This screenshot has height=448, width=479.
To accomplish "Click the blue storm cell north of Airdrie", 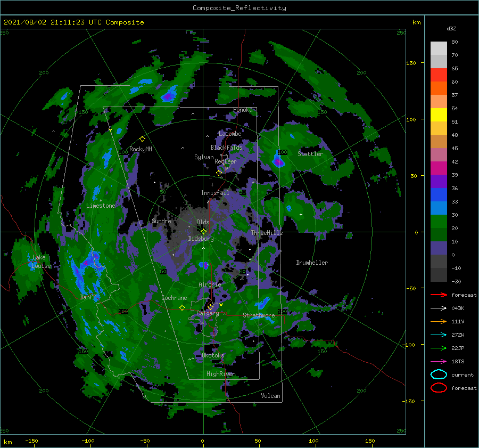I will pos(204,265).
